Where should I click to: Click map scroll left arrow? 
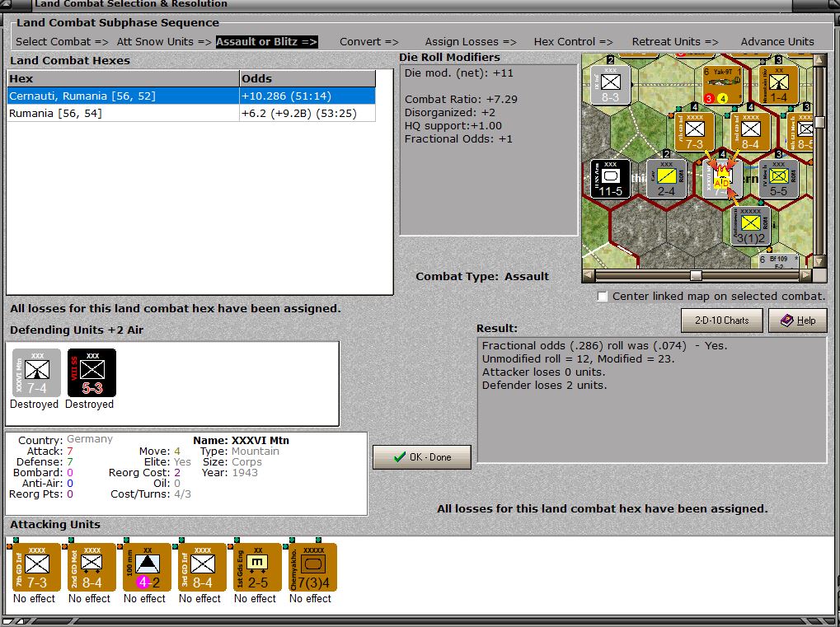pos(589,275)
